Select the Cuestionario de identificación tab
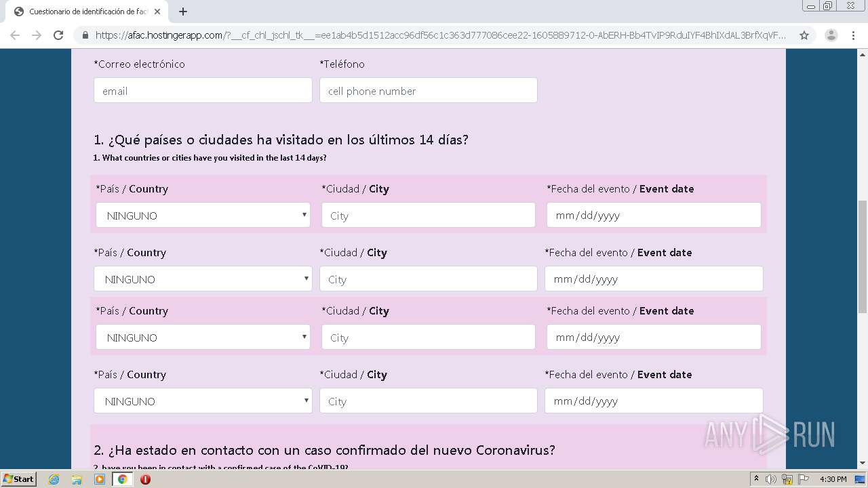This screenshot has height=488, width=868. (x=87, y=12)
